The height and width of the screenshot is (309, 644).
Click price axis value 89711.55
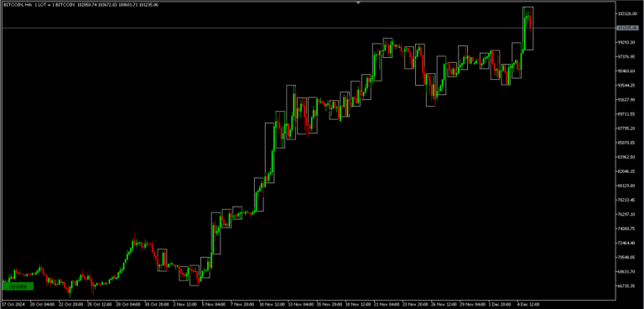pos(626,114)
